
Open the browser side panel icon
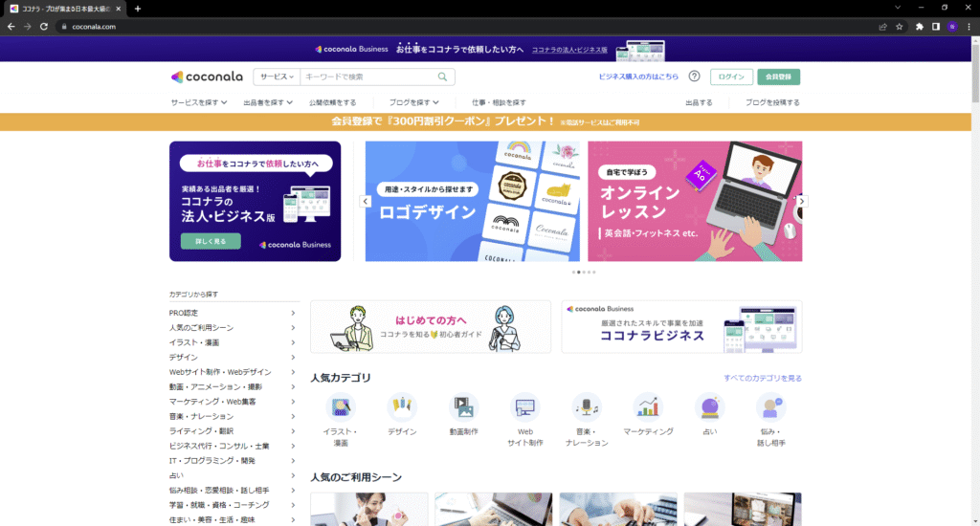(x=936, y=27)
